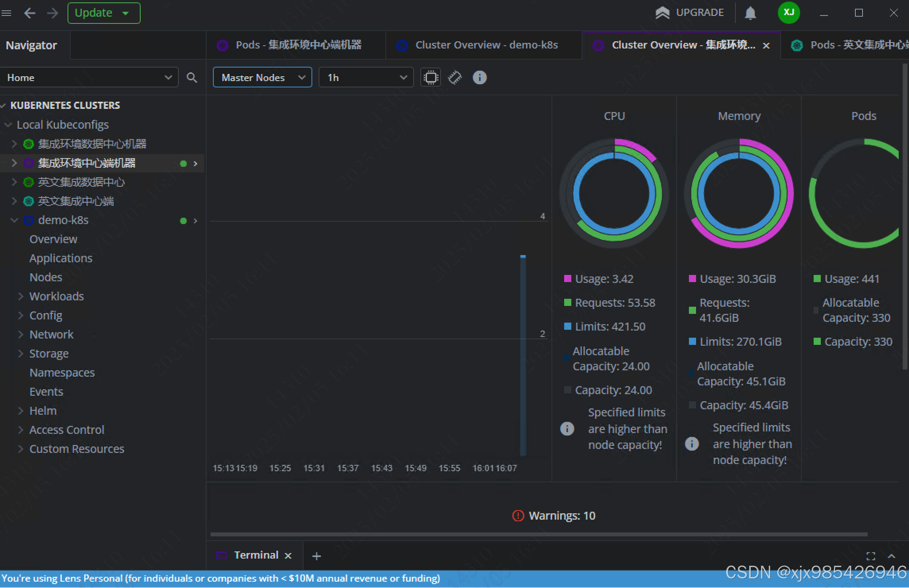The image size is (909, 588).
Task: Maximize the terminal panel with fullscreen icon
Action: coord(870,556)
